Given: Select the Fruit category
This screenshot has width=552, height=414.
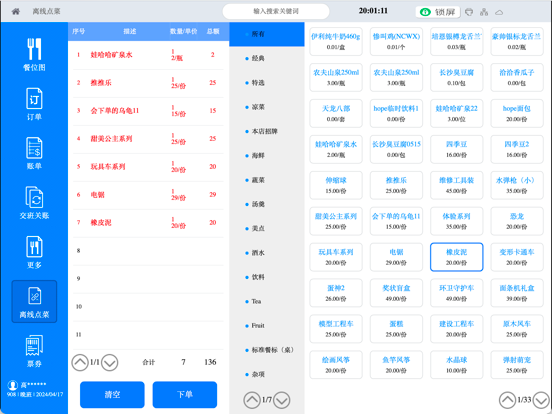Looking at the screenshot, I should point(267,326).
